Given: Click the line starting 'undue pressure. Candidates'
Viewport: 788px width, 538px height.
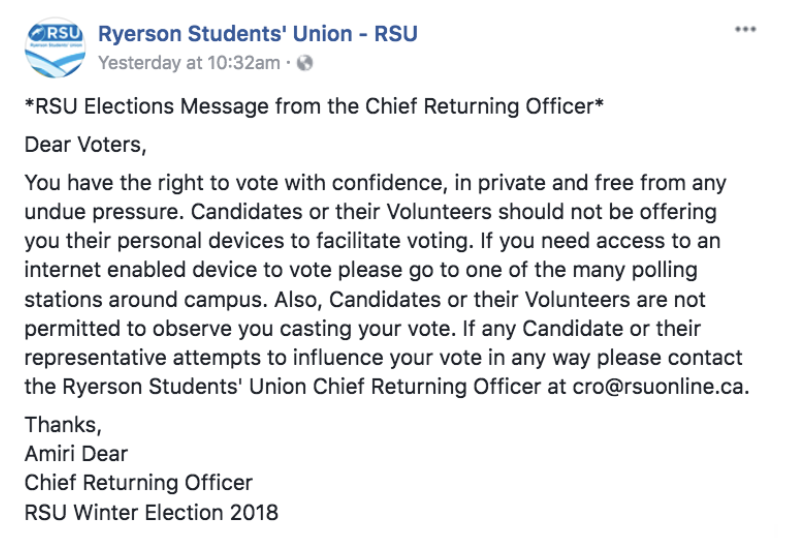Looking at the screenshot, I should (371, 212).
